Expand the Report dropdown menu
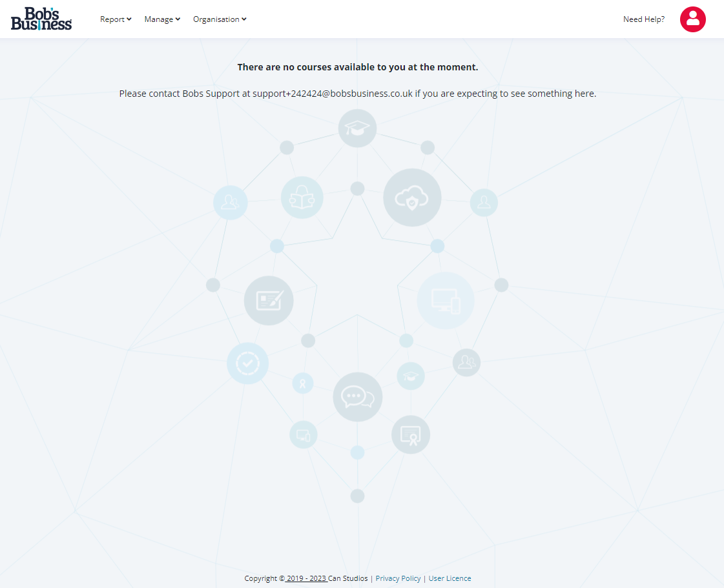Image resolution: width=724 pixels, height=588 pixels. coord(116,19)
